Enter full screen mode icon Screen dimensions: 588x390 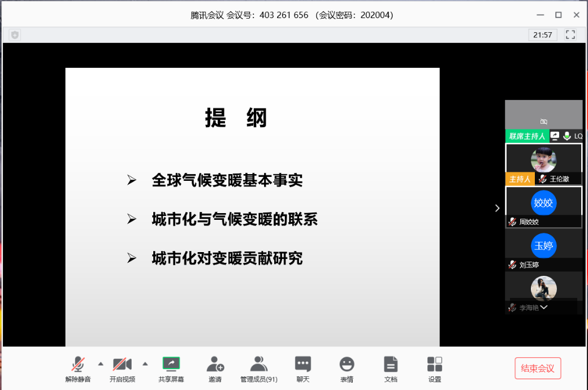click(570, 35)
